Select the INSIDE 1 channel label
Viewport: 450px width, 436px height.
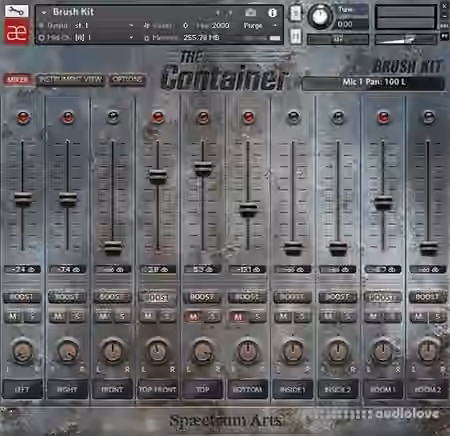(293, 389)
